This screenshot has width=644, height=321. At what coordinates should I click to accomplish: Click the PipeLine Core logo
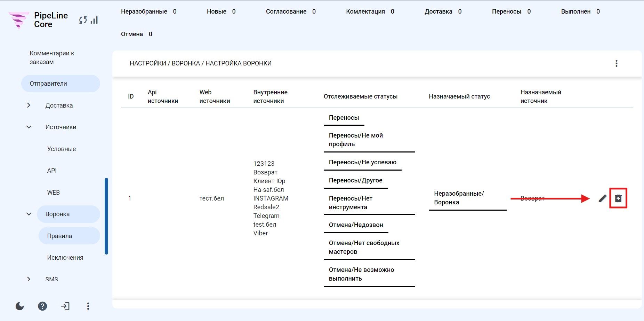[38, 20]
